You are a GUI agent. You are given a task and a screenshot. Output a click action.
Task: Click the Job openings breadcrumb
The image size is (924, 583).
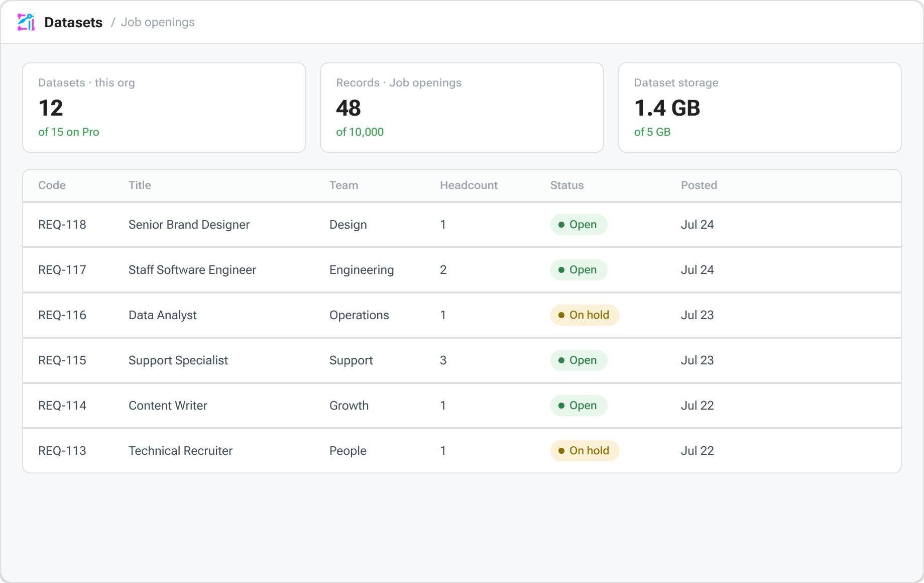coord(158,22)
